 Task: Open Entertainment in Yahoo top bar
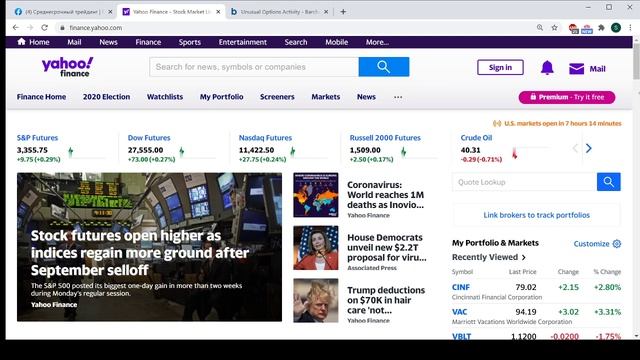(242, 42)
